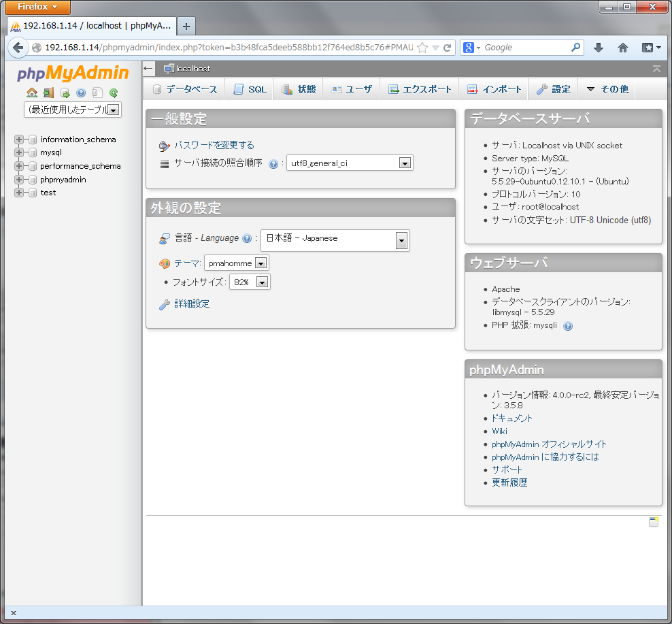Open the pmahomme theme dropdown
The height and width of the screenshot is (624, 672).
tap(237, 263)
